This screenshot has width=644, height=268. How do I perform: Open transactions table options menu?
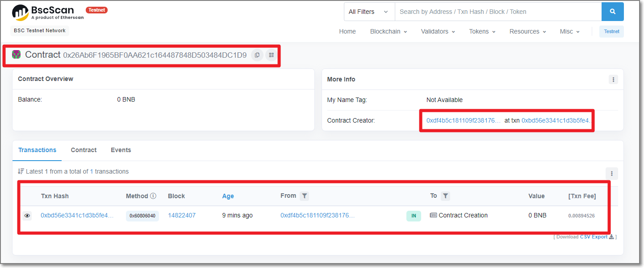(611, 174)
